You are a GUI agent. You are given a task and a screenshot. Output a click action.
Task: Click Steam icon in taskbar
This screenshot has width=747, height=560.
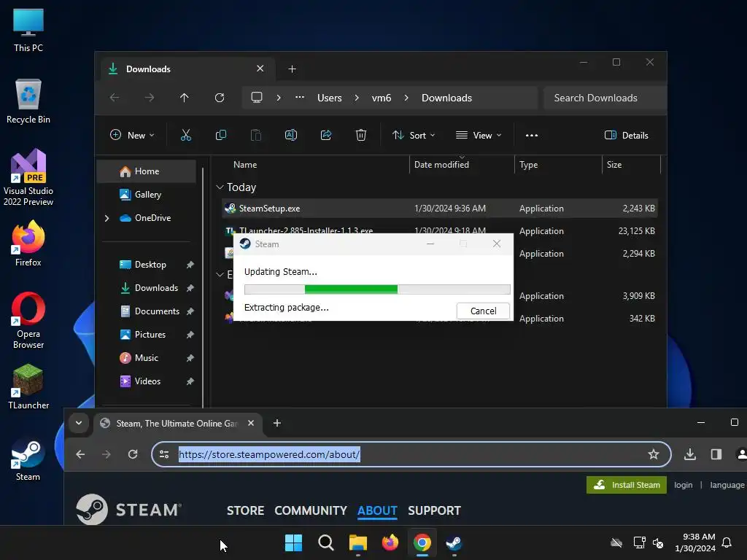click(x=454, y=542)
